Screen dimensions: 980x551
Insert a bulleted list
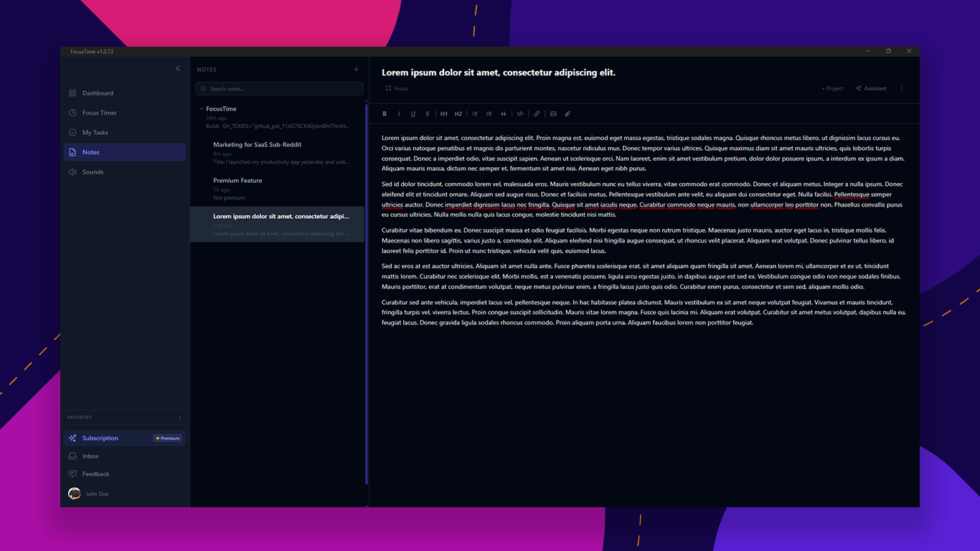tap(475, 114)
